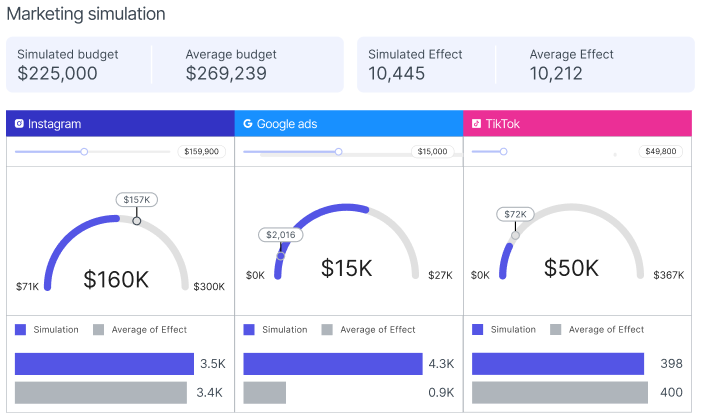The width and height of the screenshot is (702, 420).
Task: Click the Google ads 0.9K average bar
Action: coord(264,393)
